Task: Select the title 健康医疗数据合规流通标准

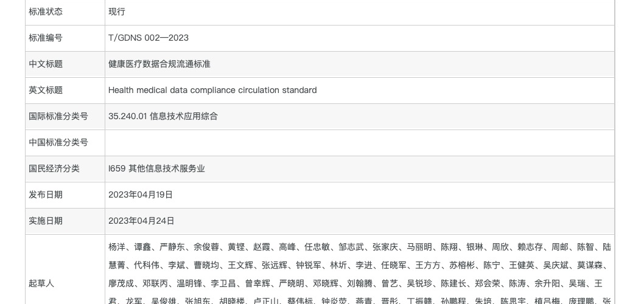Action: pos(159,64)
